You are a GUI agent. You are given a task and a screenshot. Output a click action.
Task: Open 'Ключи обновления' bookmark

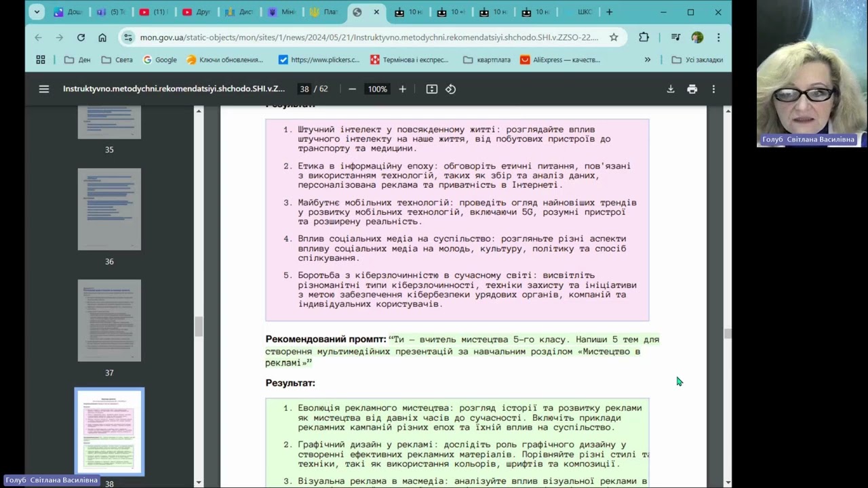[224, 60]
